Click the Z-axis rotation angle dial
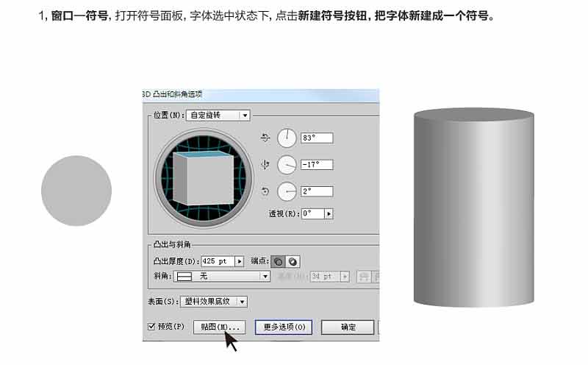The image size is (588, 365). 287,191
